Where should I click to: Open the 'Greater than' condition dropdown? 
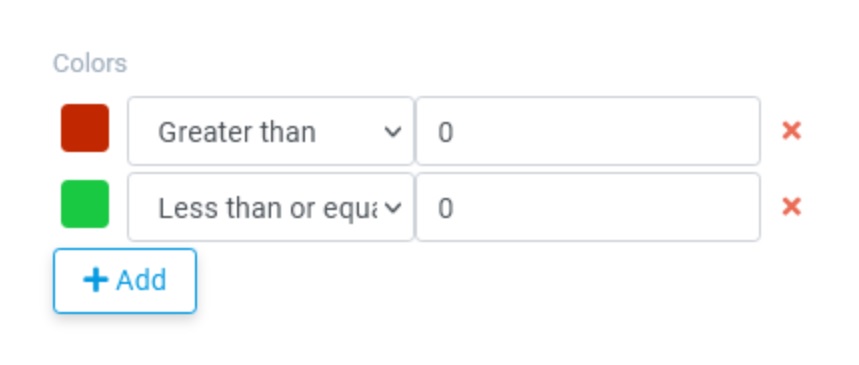[271, 131]
